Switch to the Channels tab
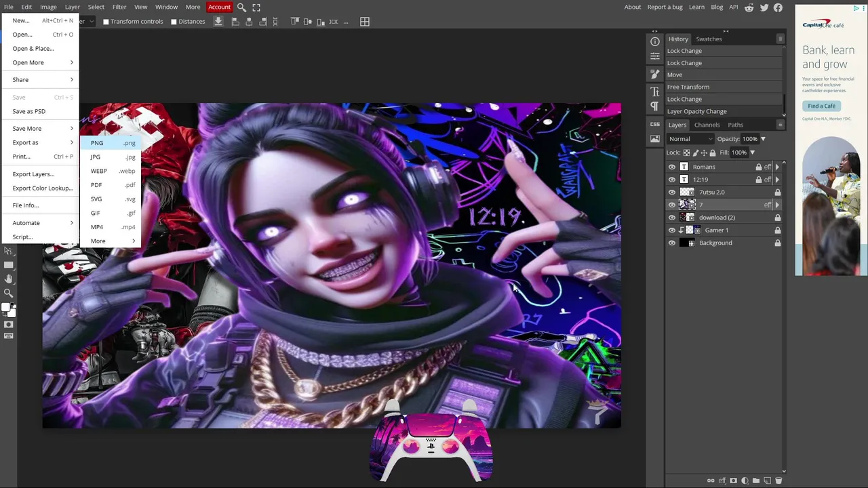Image resolution: width=868 pixels, height=488 pixels. pos(707,125)
